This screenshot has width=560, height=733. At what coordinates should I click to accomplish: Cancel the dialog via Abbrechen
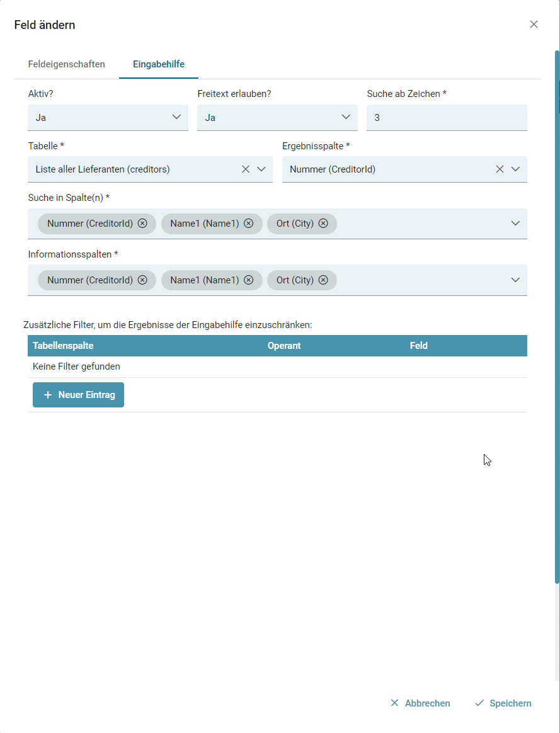click(420, 703)
